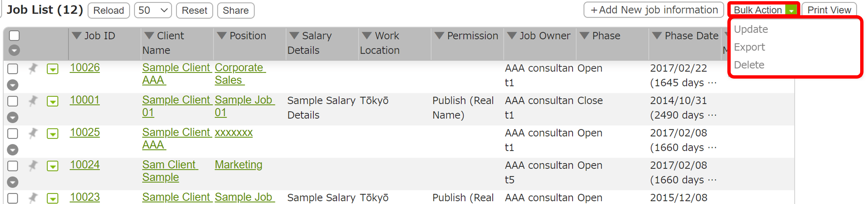Click Add New job information button

(654, 10)
